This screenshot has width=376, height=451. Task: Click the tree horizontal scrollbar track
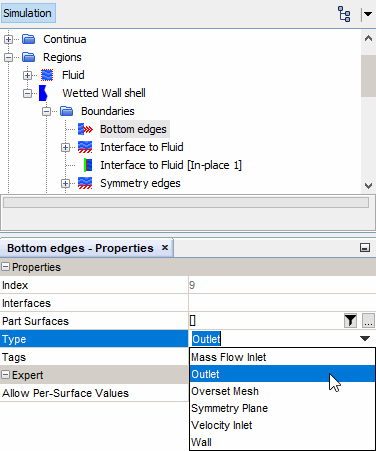pyautogui.click(x=186, y=202)
